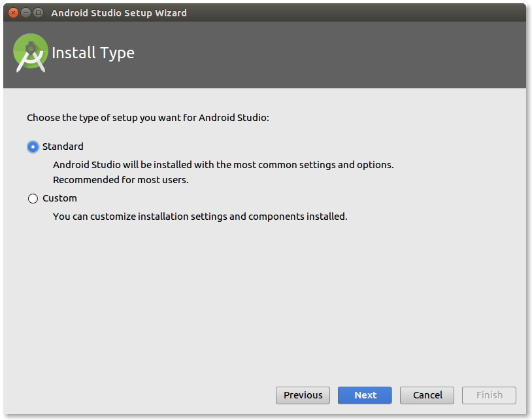Click the maximize window icon

38,12
